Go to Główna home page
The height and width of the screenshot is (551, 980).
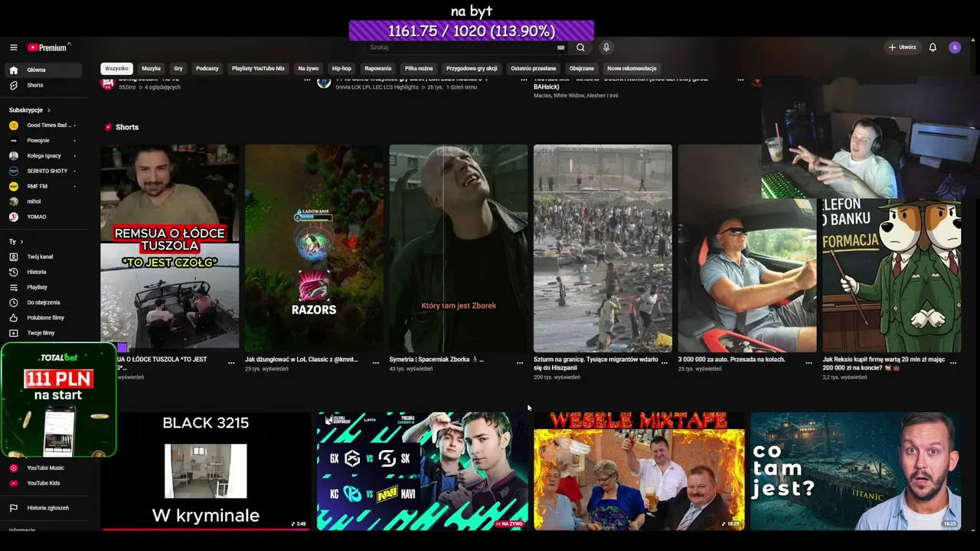point(42,70)
